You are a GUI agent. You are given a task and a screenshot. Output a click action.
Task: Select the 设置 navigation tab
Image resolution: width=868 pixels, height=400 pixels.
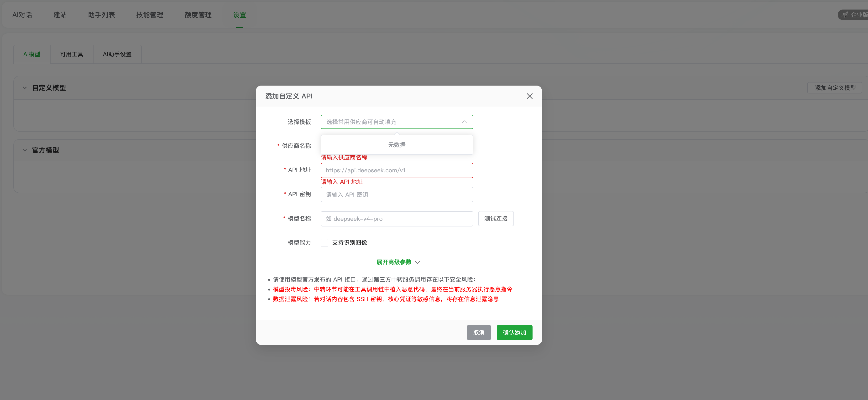[x=239, y=15]
